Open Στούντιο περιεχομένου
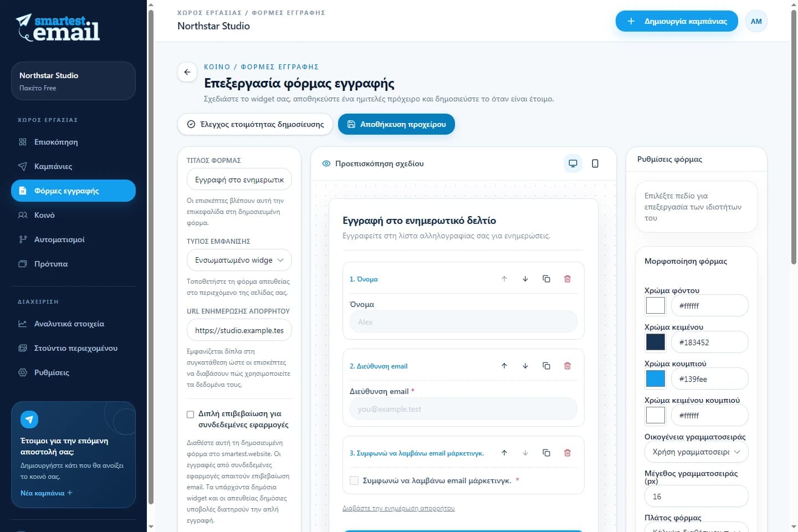This screenshot has width=798, height=532. tap(73, 348)
